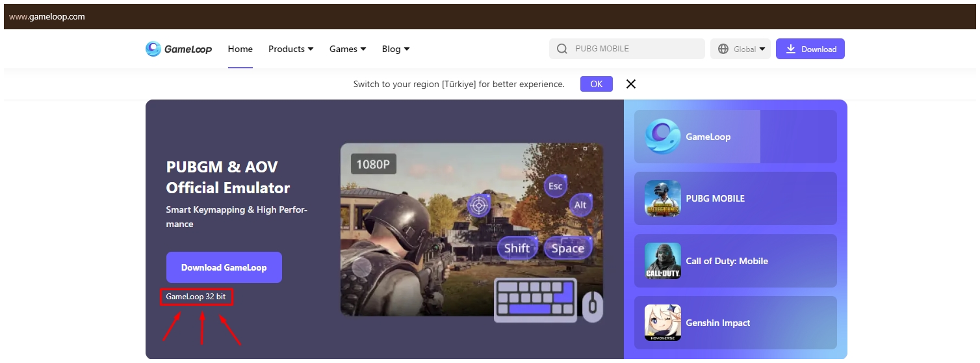The width and height of the screenshot is (980, 363).
Task: Click the crosshair aim icon
Action: point(480,206)
